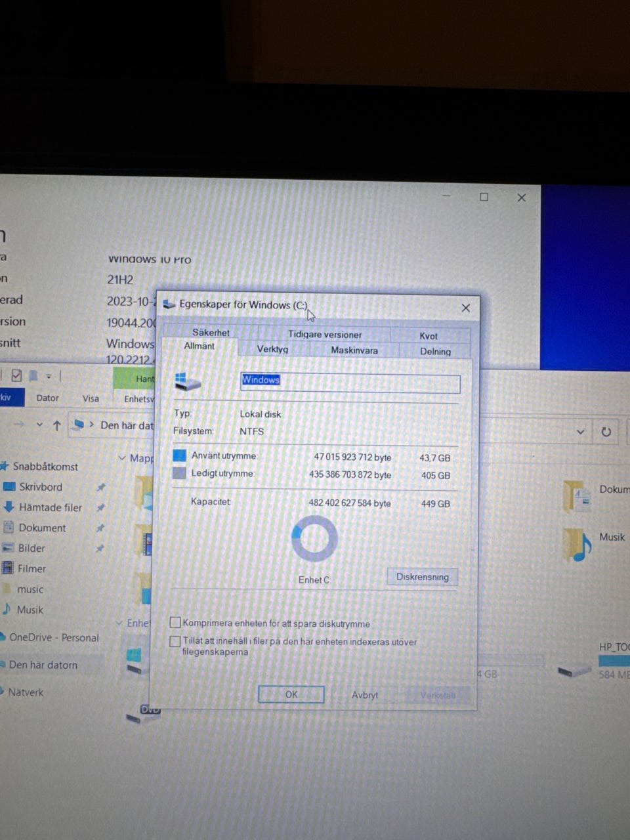
Task: Click the Windows drive icon beside the name field
Action: (188, 382)
